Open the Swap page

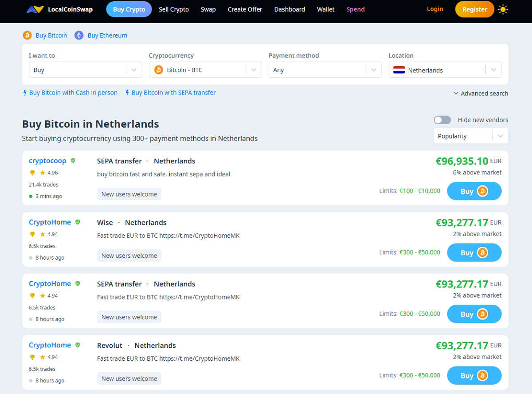pyautogui.click(x=208, y=9)
